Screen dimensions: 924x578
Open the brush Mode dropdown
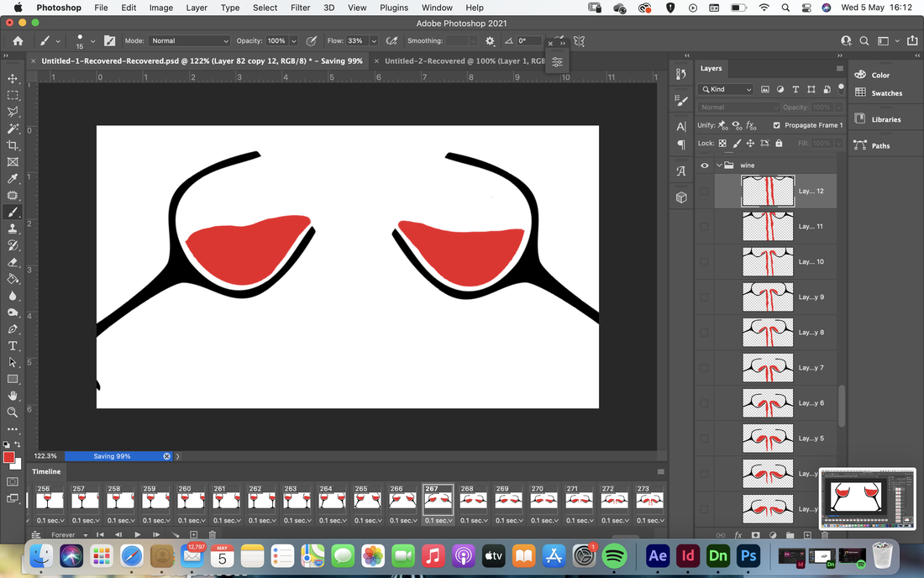point(189,40)
